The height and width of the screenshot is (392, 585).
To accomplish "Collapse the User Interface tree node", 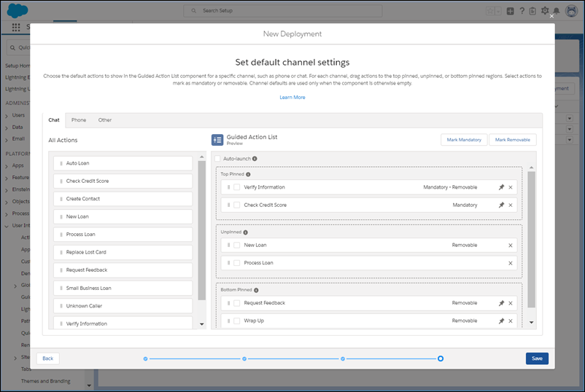I will tap(7, 226).
